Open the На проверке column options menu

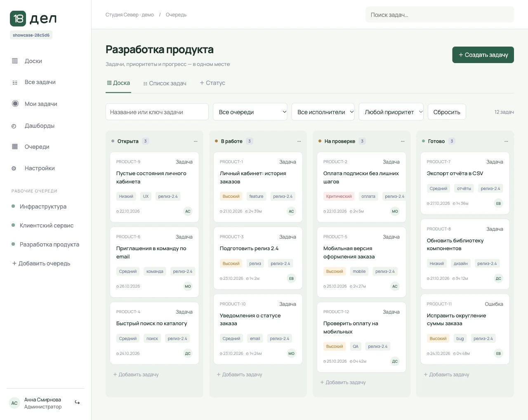click(x=403, y=141)
